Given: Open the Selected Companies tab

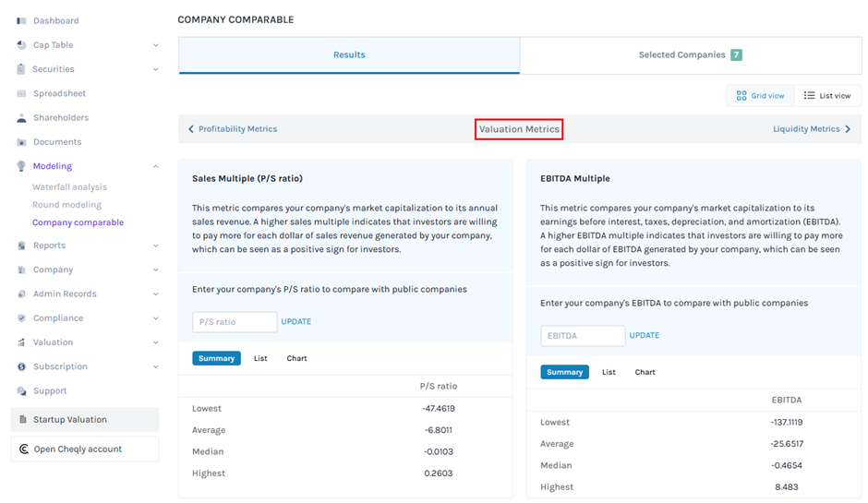Looking at the screenshot, I should (690, 55).
